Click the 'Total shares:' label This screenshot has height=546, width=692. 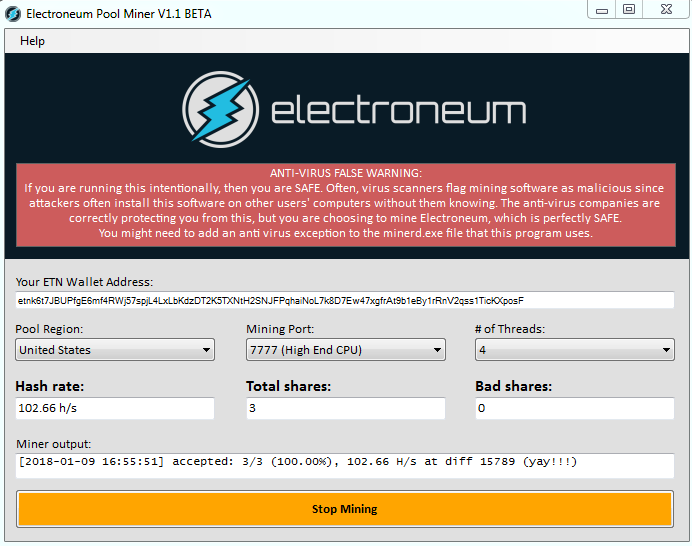click(x=289, y=387)
